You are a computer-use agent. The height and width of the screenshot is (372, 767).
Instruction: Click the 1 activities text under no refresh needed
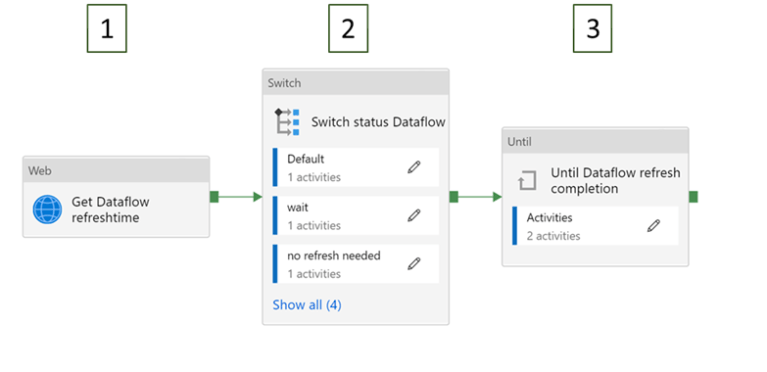(314, 274)
